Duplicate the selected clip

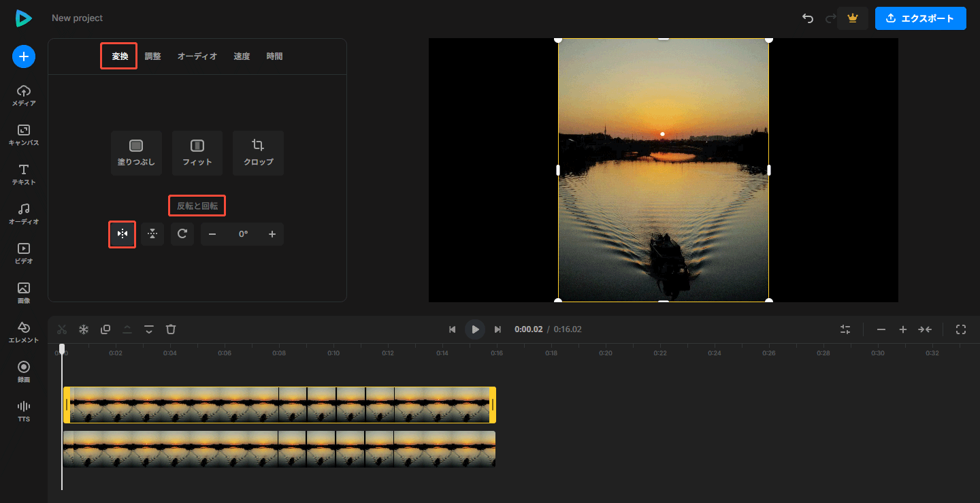(105, 329)
